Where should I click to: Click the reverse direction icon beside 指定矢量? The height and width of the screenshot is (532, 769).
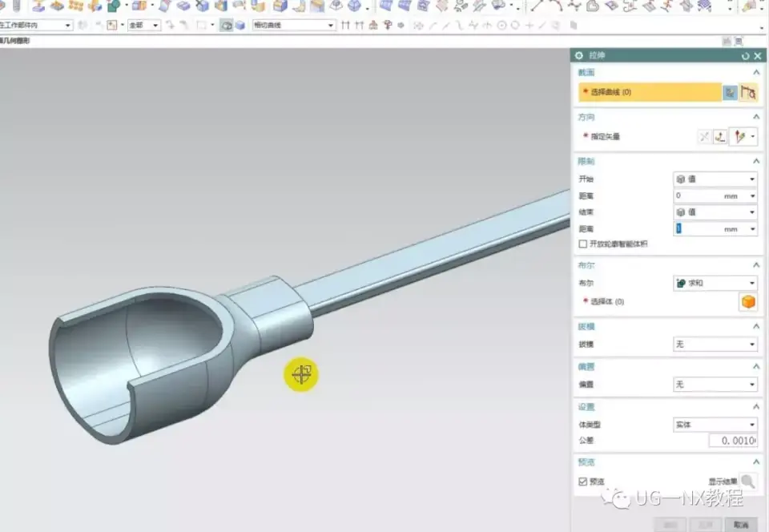pos(704,137)
